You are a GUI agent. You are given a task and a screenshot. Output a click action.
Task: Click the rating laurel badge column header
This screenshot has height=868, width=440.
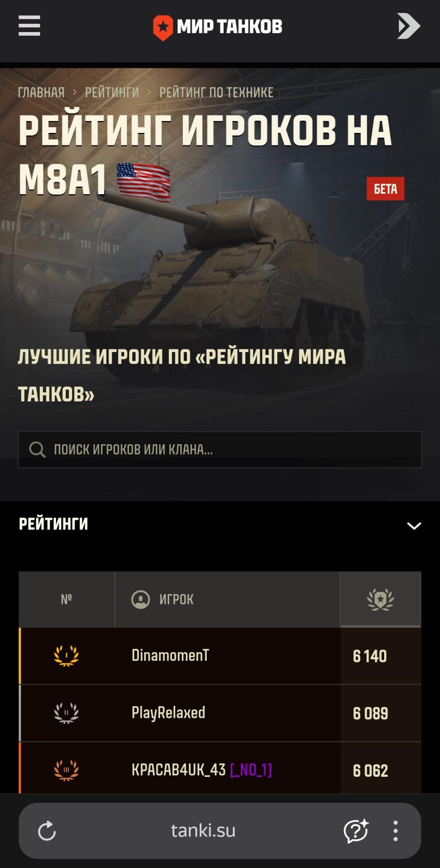tap(380, 599)
